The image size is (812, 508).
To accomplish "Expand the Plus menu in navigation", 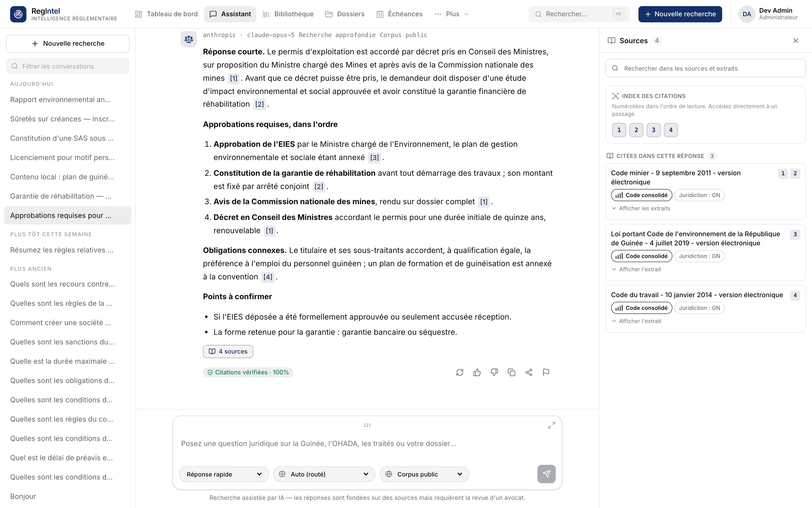I will pyautogui.click(x=452, y=14).
